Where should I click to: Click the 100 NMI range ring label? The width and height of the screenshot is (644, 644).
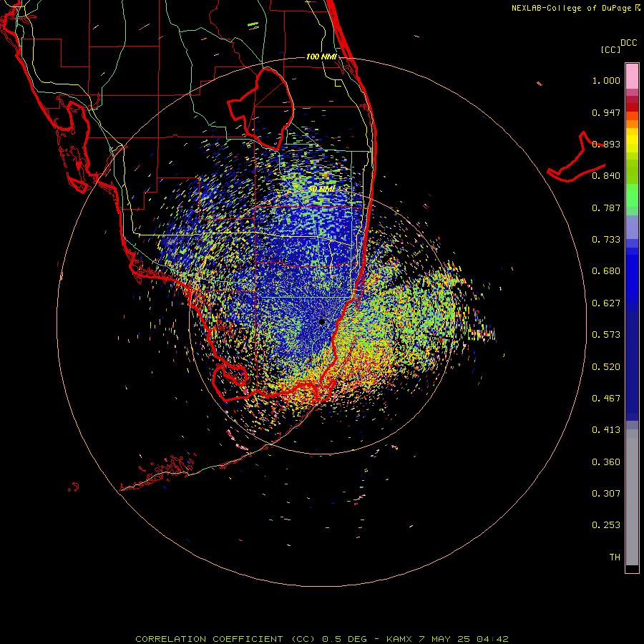[321, 57]
